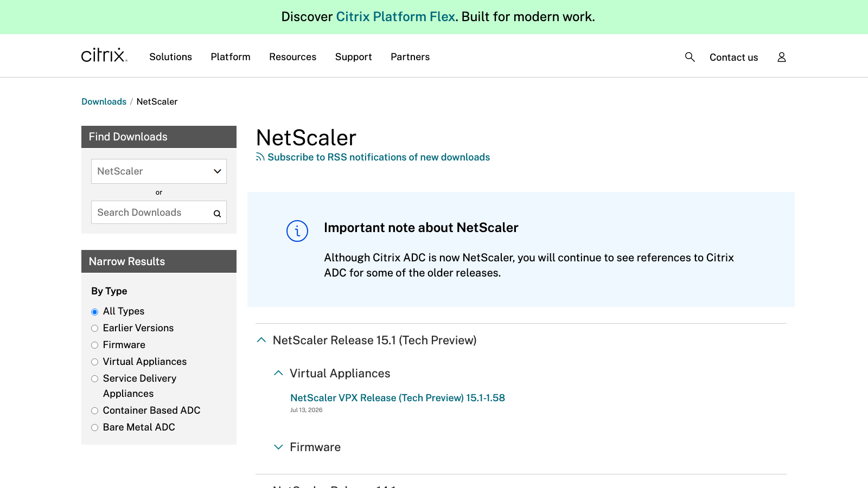Open site search magnifier icon
868x488 pixels.
pyautogui.click(x=690, y=57)
